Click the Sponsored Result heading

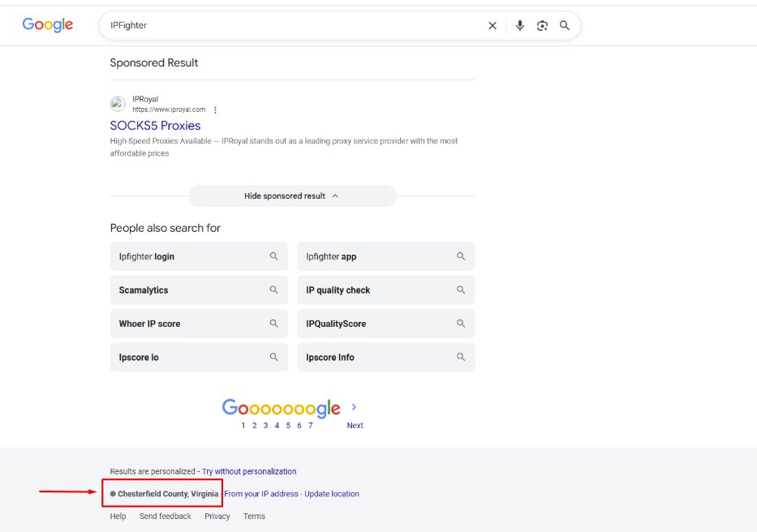click(x=154, y=62)
